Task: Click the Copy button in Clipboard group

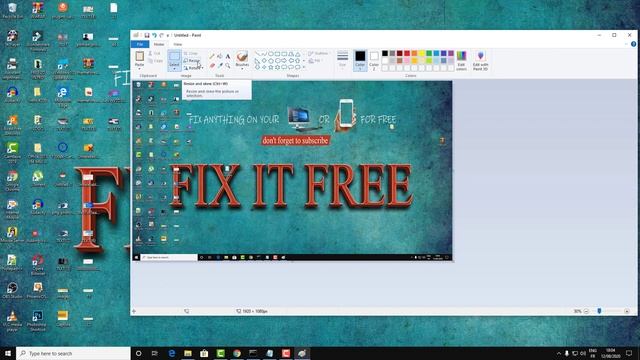Action: click(x=155, y=61)
